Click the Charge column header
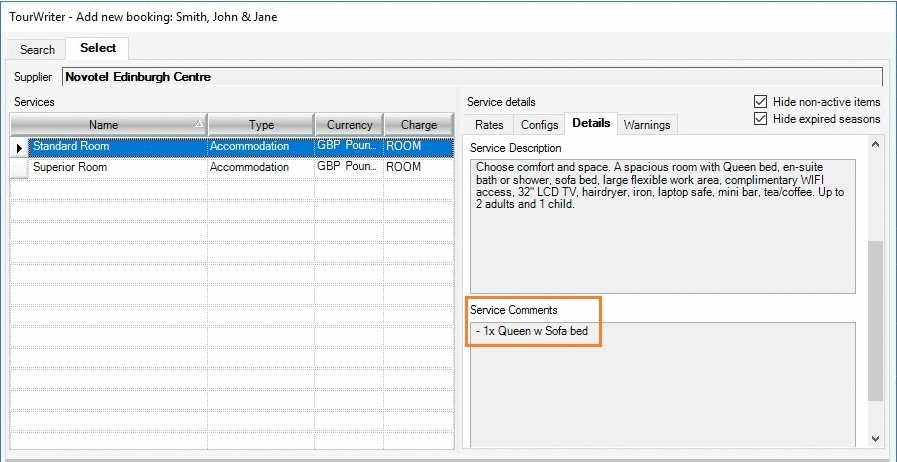 [x=418, y=125]
